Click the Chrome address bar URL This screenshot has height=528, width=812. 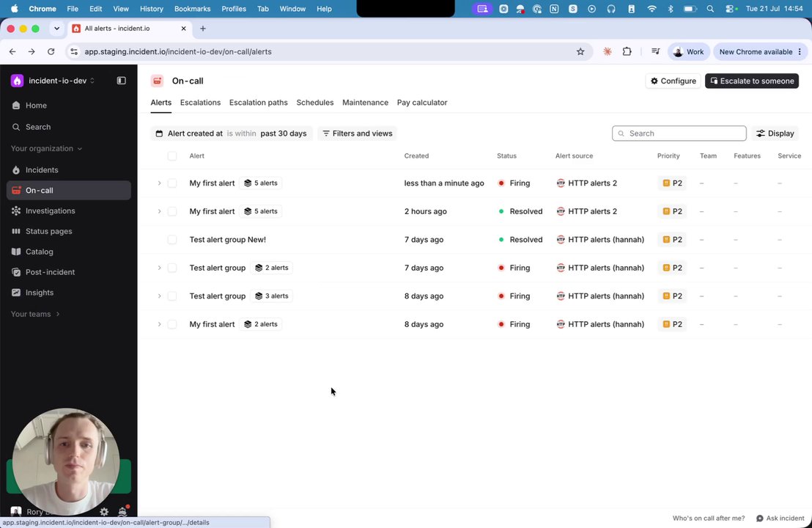tap(178, 52)
